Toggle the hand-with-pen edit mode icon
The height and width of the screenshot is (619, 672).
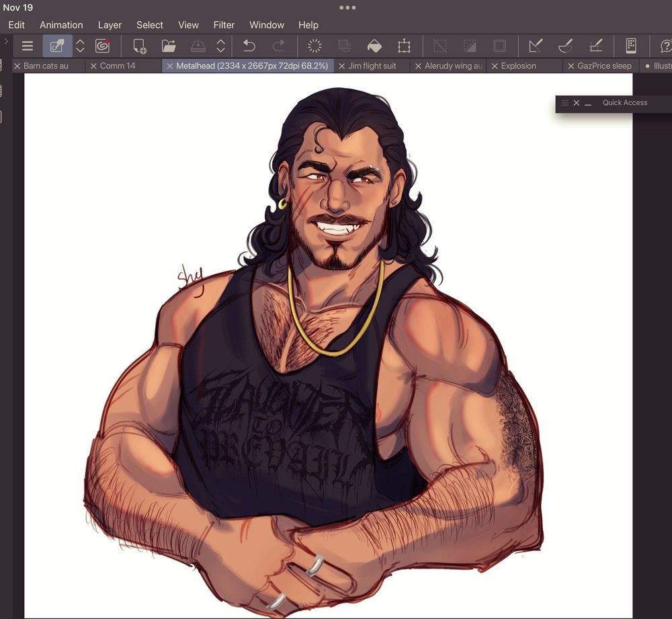coord(57,46)
